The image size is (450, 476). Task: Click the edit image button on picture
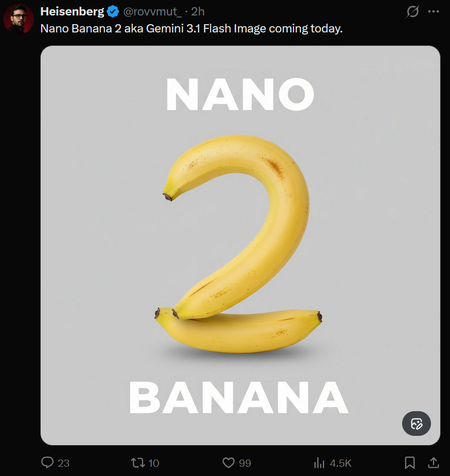tap(417, 424)
